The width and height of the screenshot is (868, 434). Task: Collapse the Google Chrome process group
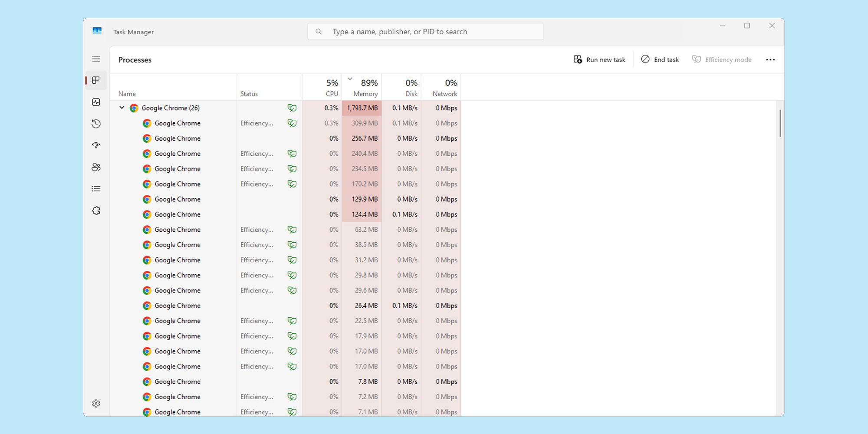click(122, 108)
